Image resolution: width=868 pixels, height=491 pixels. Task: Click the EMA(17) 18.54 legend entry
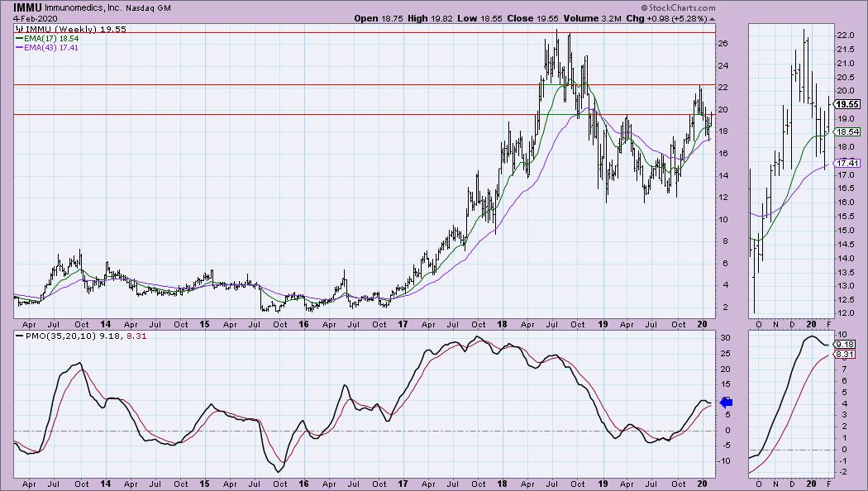(x=47, y=38)
